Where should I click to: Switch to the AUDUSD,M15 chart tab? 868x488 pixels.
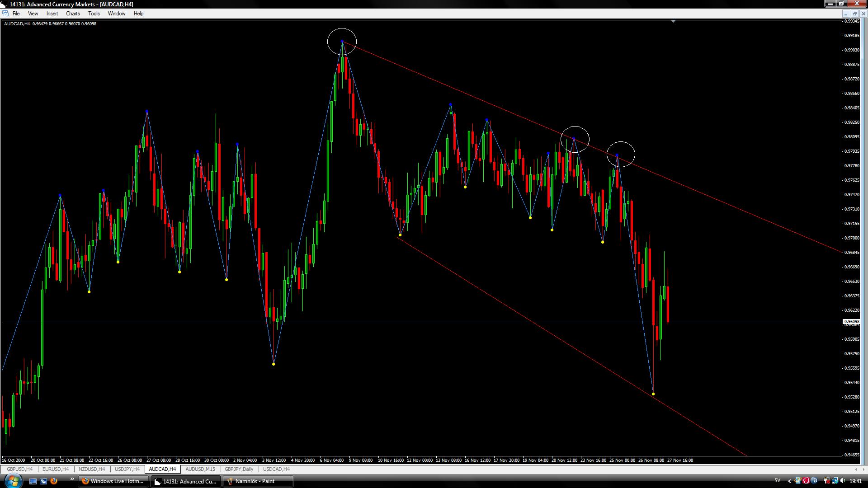coord(200,469)
